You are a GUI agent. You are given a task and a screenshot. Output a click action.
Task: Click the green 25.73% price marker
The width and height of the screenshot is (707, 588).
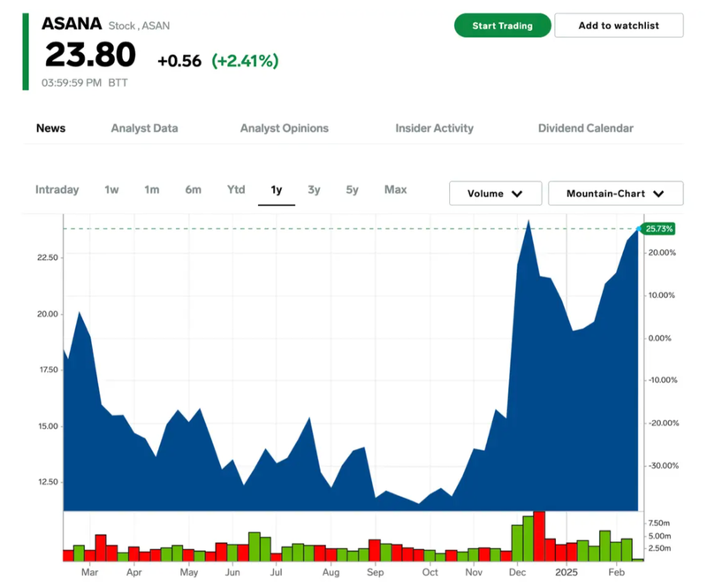click(x=659, y=229)
